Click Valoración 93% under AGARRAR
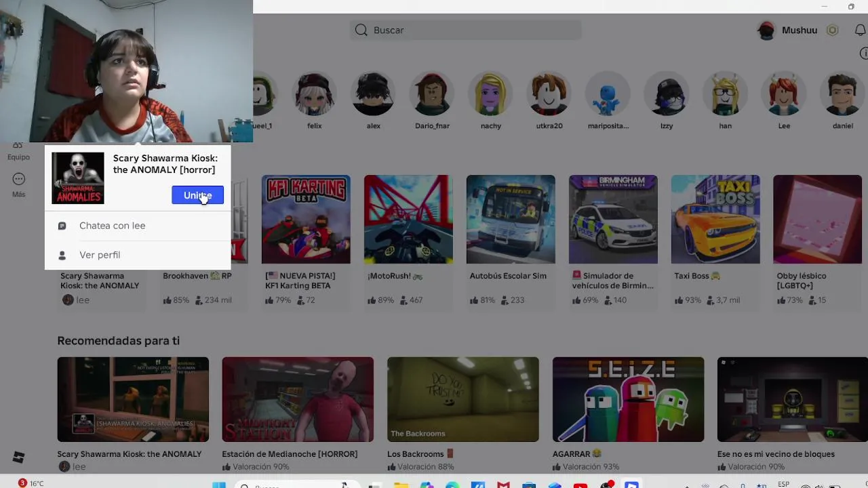The width and height of the screenshot is (868, 488). coord(586,467)
